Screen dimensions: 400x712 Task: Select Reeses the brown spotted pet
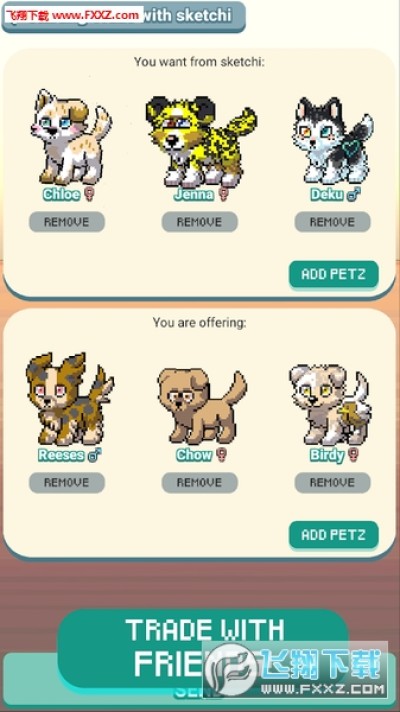[69, 399]
